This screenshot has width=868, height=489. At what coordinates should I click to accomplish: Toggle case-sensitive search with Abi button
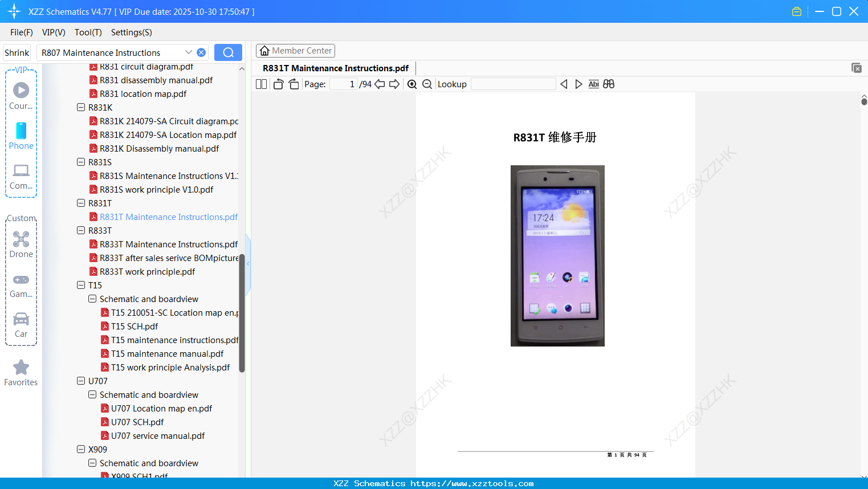[593, 84]
